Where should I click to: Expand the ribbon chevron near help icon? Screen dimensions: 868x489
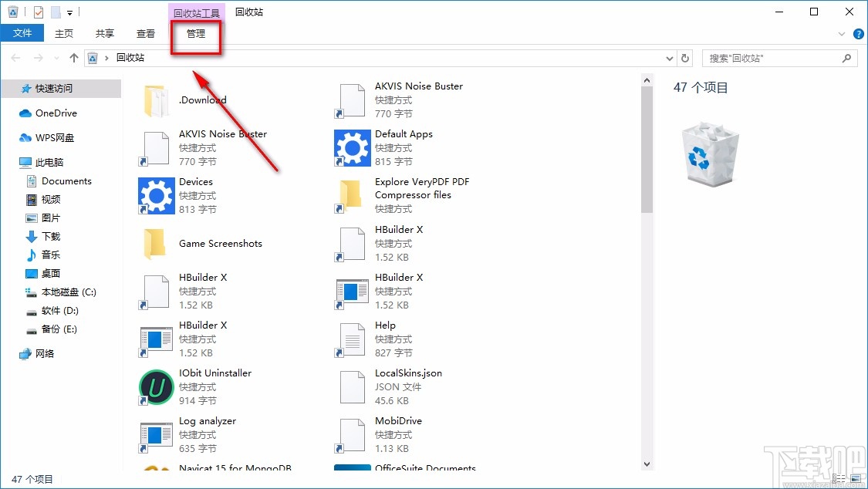click(x=841, y=33)
